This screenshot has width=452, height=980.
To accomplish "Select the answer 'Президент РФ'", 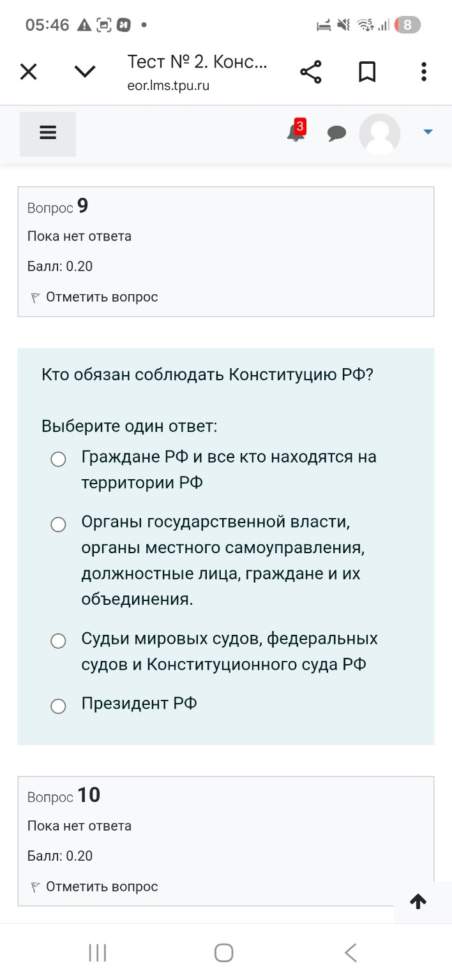I will tap(58, 706).
